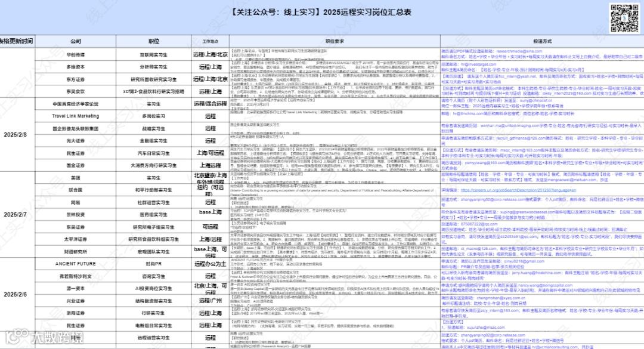Select the 互联网实习生 position cell

pyautogui.click(x=154, y=55)
